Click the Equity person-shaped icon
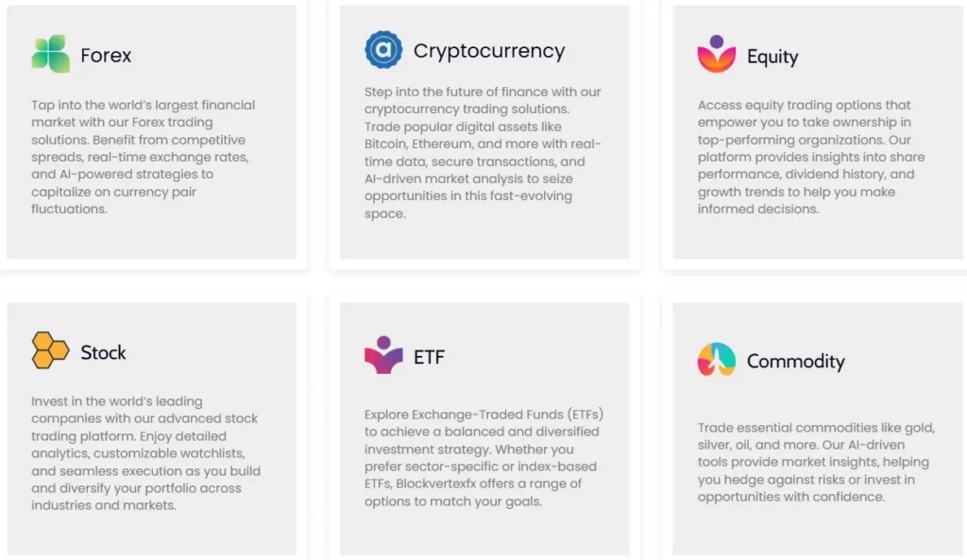Image resolution: width=967 pixels, height=560 pixels. pos(716,55)
